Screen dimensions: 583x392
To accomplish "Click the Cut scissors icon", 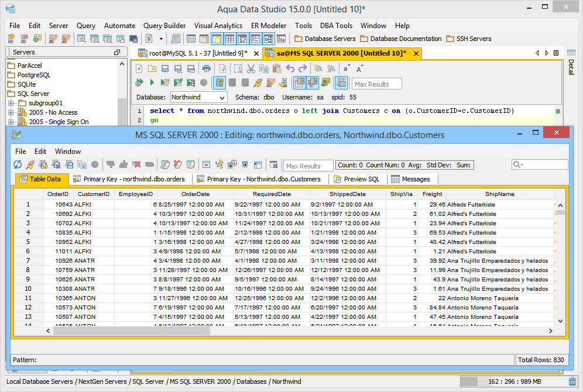I will pos(251,68).
